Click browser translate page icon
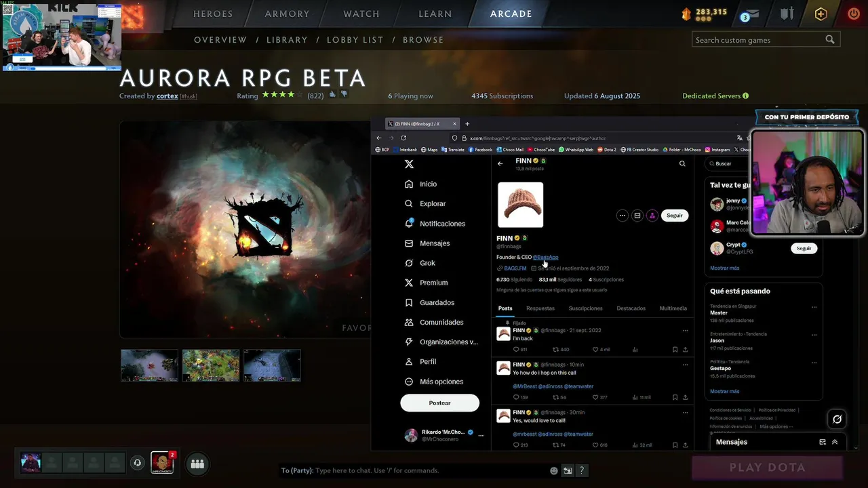This screenshot has width=868, height=488. (740, 138)
